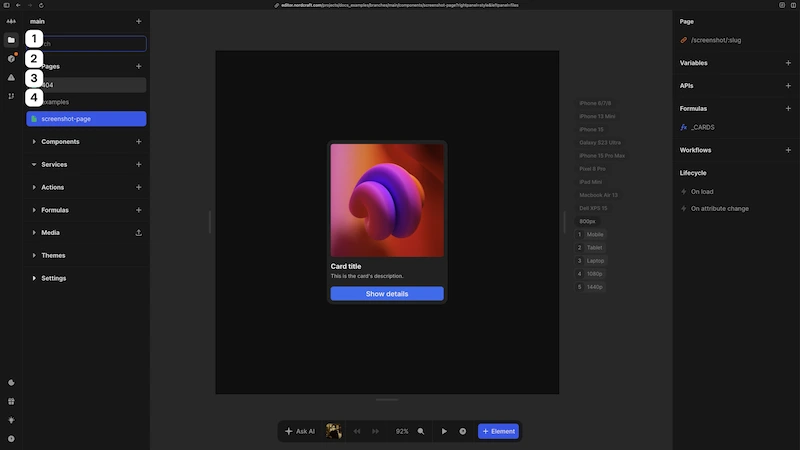Select the 404 page row
Image resolution: width=800 pixels, height=450 pixels.
point(86,85)
